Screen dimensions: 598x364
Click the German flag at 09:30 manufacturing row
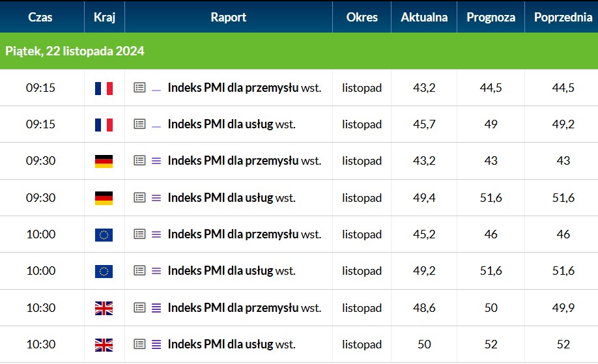(104, 161)
